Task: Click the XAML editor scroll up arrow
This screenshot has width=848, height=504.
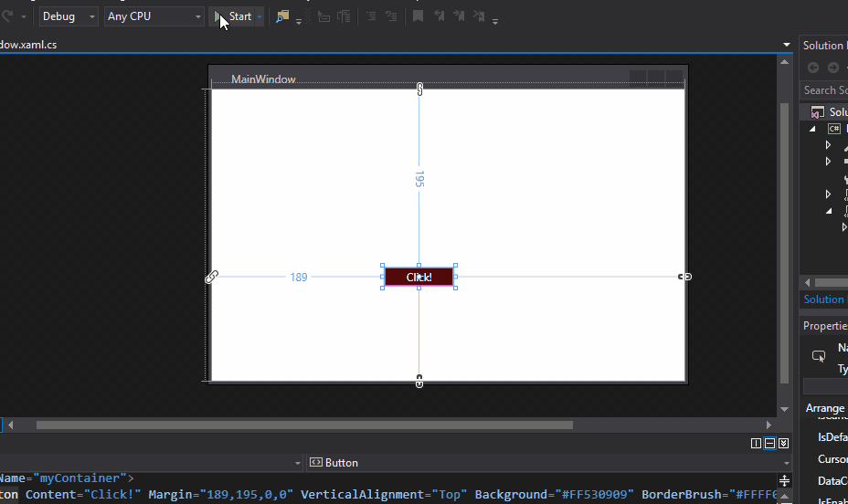Action: (x=785, y=496)
